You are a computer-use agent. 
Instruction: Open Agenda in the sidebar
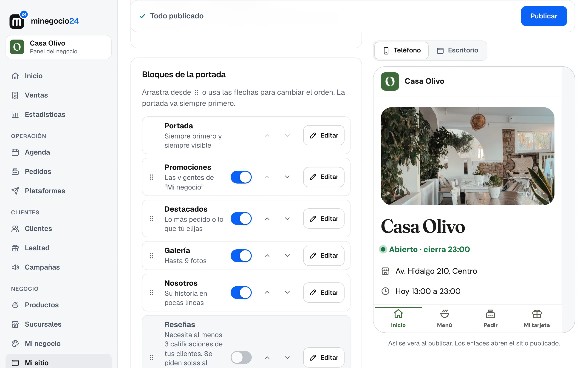point(58,152)
